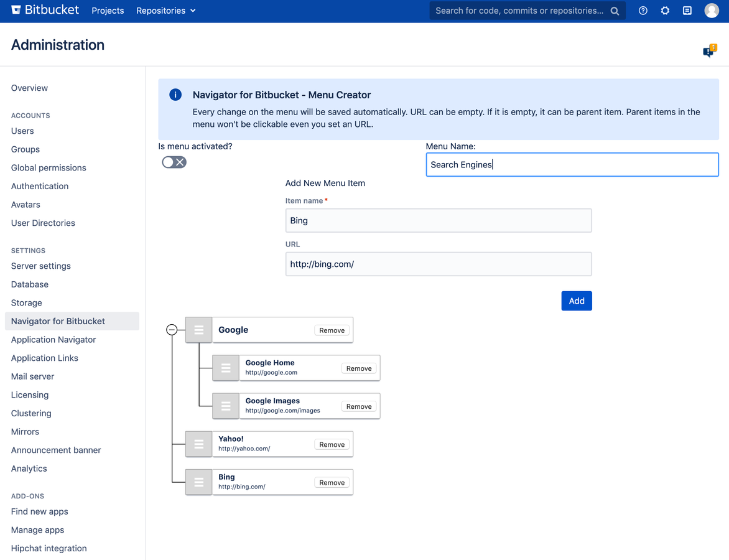The height and width of the screenshot is (560, 729).
Task: Remove the Google menu item
Action: click(332, 330)
